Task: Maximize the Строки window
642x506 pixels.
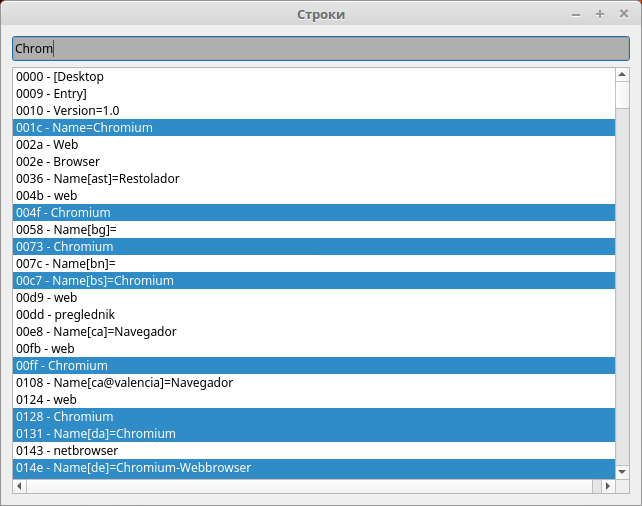Action: 600,14
